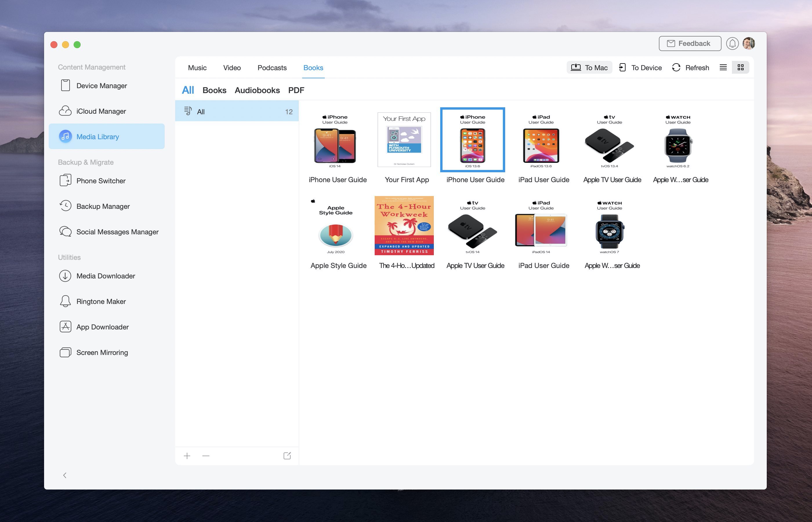Select Apple Watch User Guide watchOS 6.2

tap(678, 140)
